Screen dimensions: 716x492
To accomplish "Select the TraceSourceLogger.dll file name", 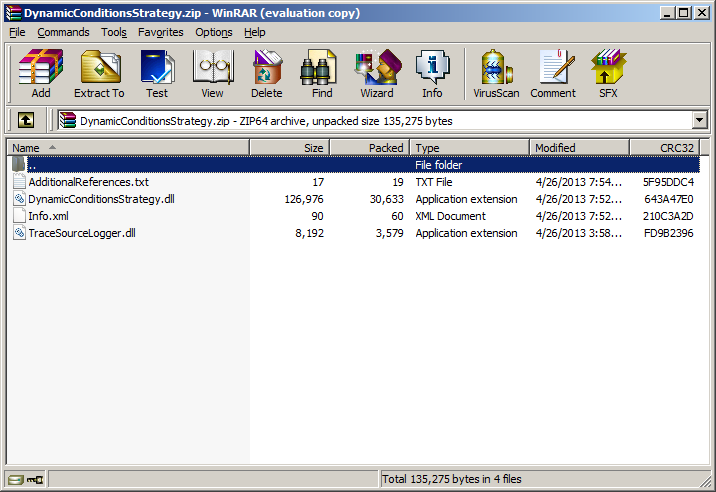I will click(82, 233).
